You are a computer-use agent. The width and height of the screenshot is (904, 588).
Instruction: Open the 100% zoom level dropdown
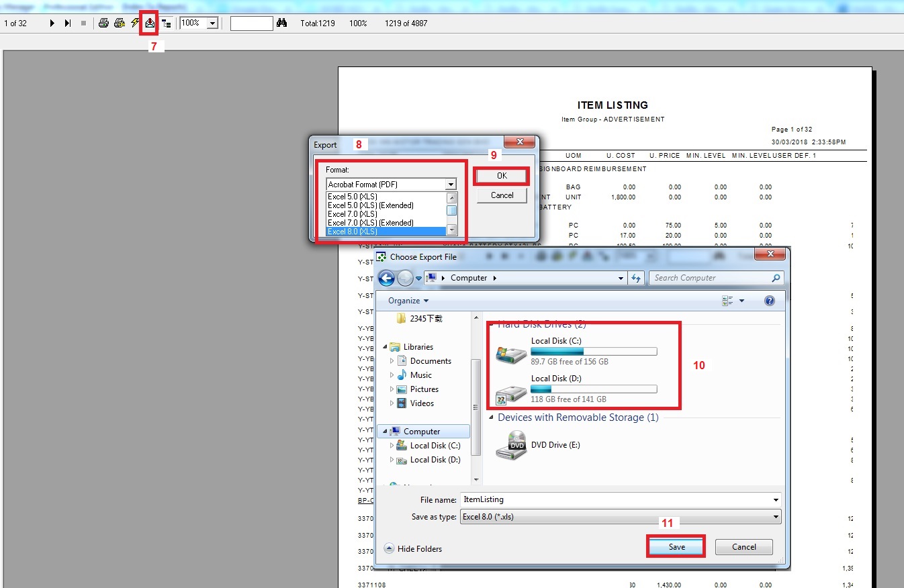click(212, 23)
